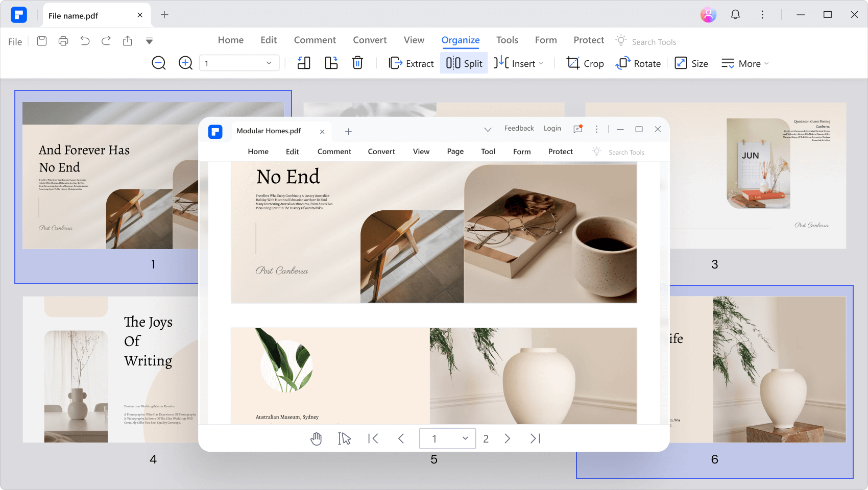868x490 pixels.
Task: Go to the first page
Action: click(x=373, y=438)
